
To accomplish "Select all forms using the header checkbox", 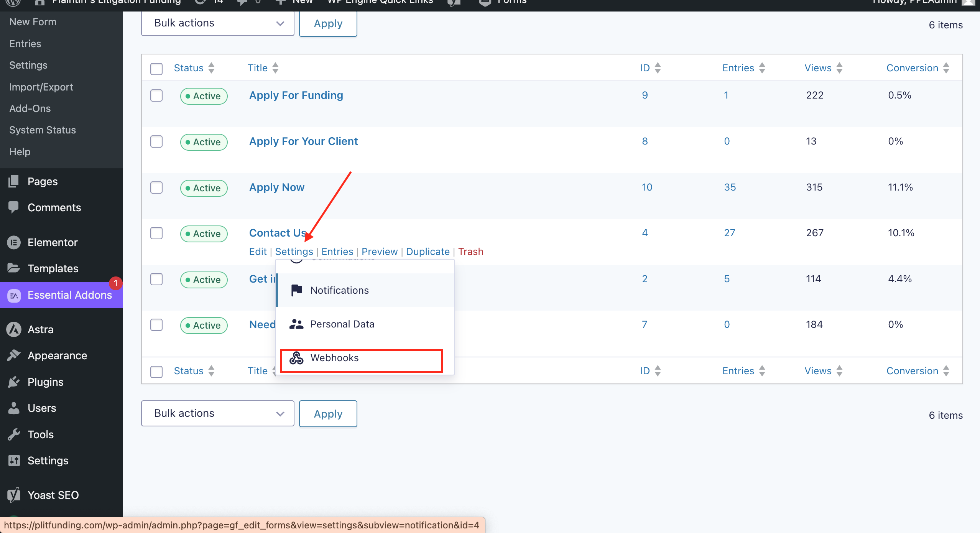I will coord(156,69).
